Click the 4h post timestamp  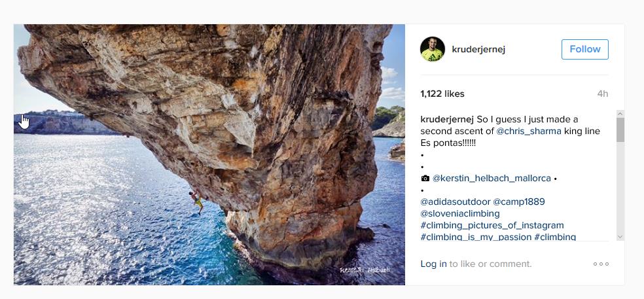[x=602, y=94]
